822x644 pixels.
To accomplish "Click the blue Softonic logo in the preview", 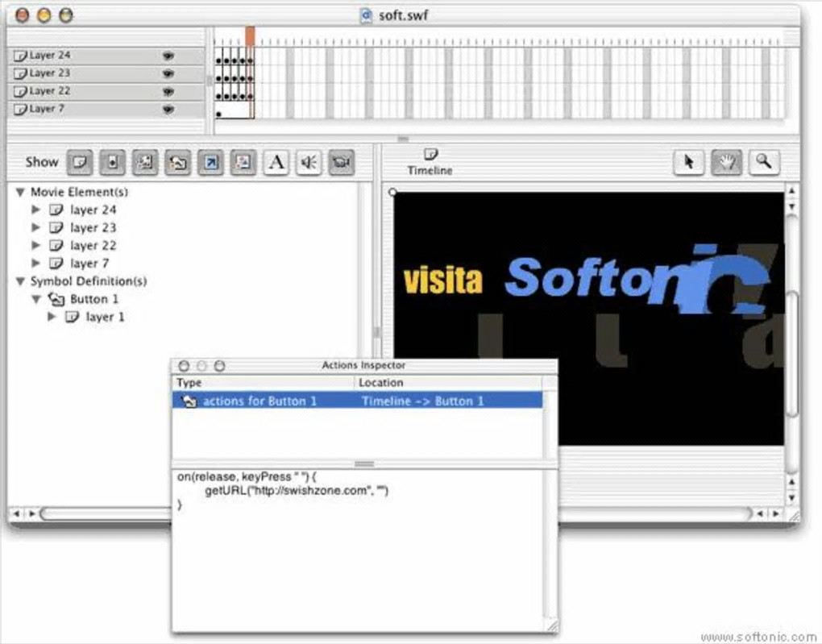I will [x=637, y=278].
